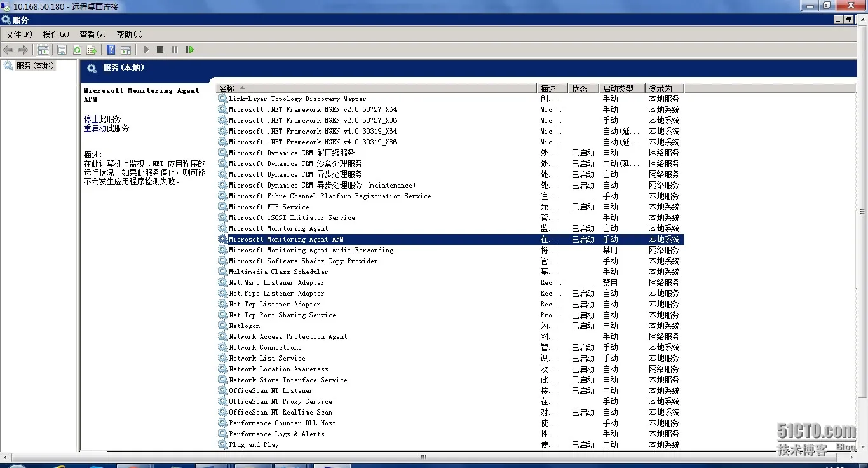The height and width of the screenshot is (468, 868).
Task: Select Microsoft Software Shadow Copy Provider
Action: [451, 261]
